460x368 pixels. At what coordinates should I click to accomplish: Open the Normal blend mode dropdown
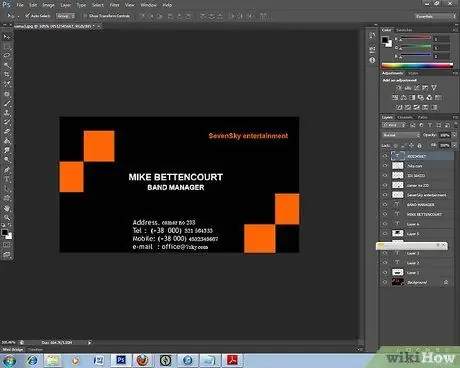coord(401,135)
